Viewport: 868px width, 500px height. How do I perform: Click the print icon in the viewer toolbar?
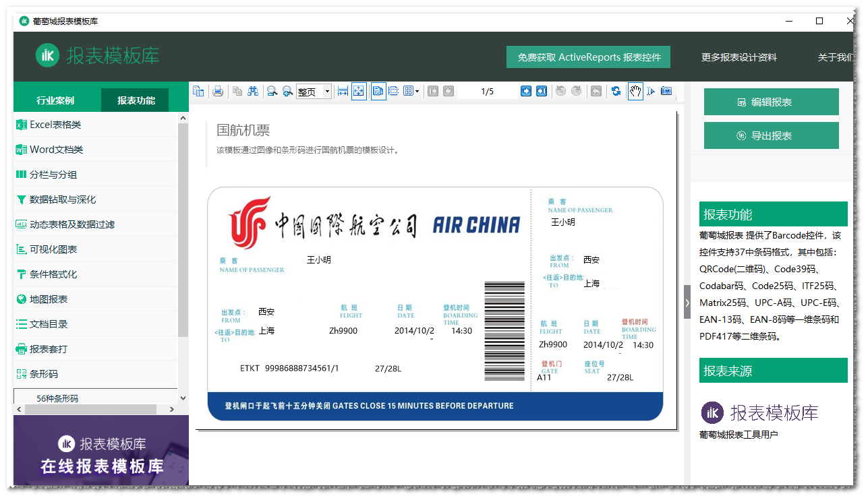coord(218,91)
